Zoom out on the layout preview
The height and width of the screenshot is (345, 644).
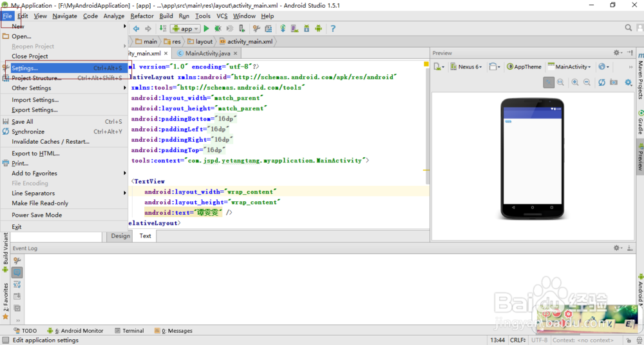[587, 83]
